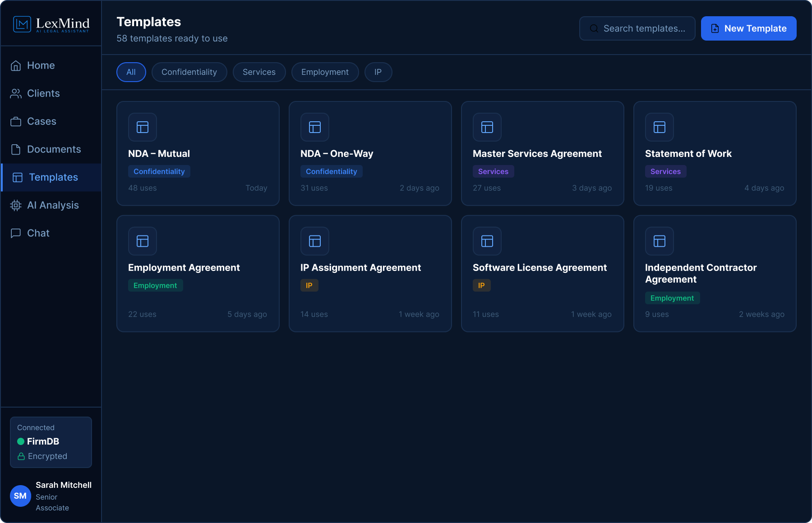Focus the Search templates field
Image resolution: width=812 pixels, height=523 pixels.
pyautogui.click(x=637, y=28)
